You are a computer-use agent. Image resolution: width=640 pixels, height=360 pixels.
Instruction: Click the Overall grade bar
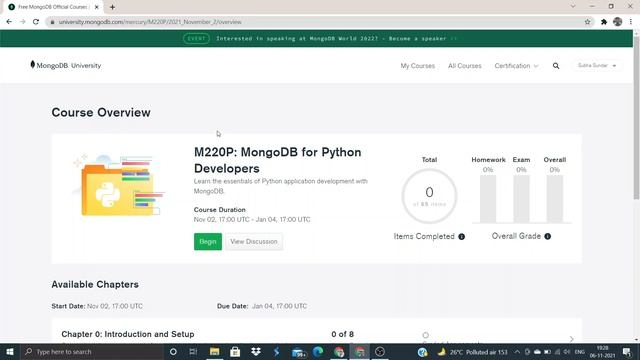click(555, 199)
